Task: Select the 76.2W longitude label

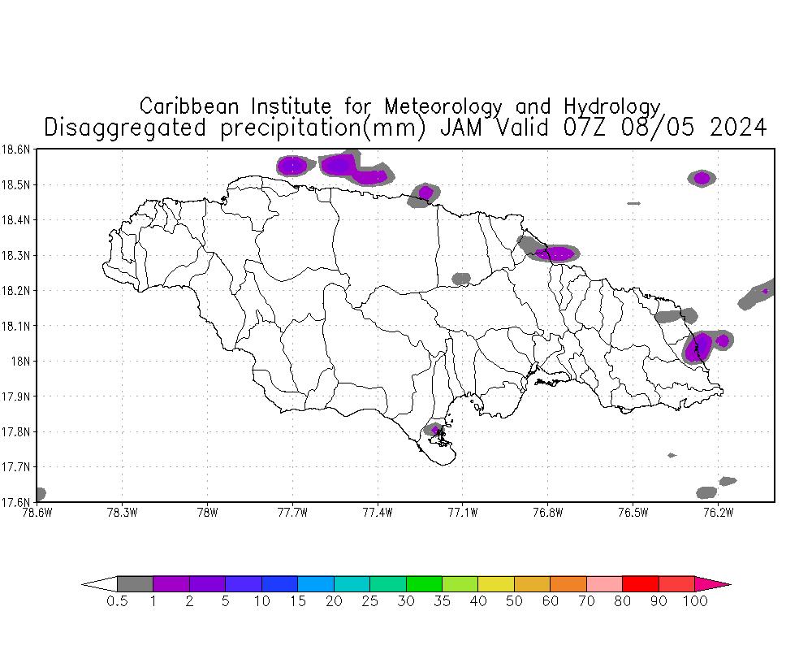Action: point(719,513)
